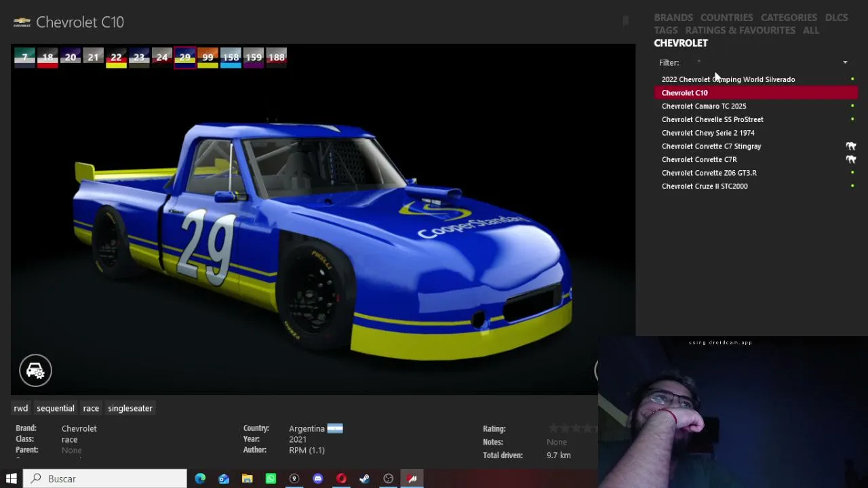Click the Total driven 9.7 km value
Screen dimensions: 868x488
tap(559, 455)
